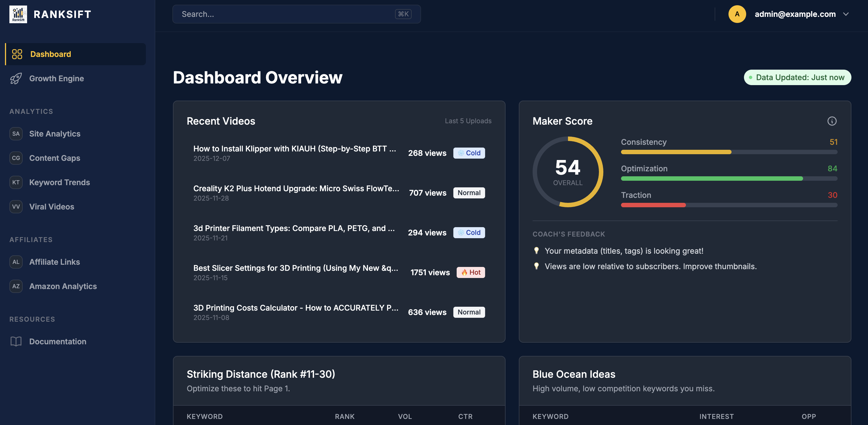Select the Keyword Trends KT icon

pyautogui.click(x=16, y=182)
